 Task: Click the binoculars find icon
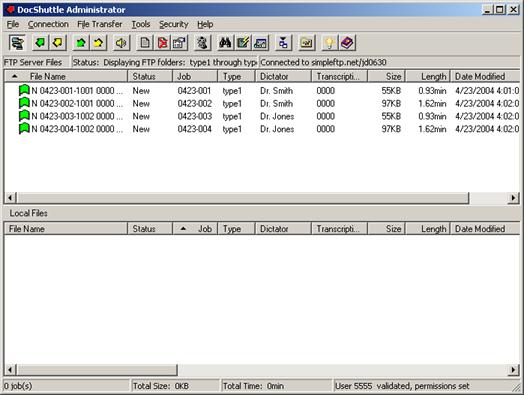click(226, 43)
